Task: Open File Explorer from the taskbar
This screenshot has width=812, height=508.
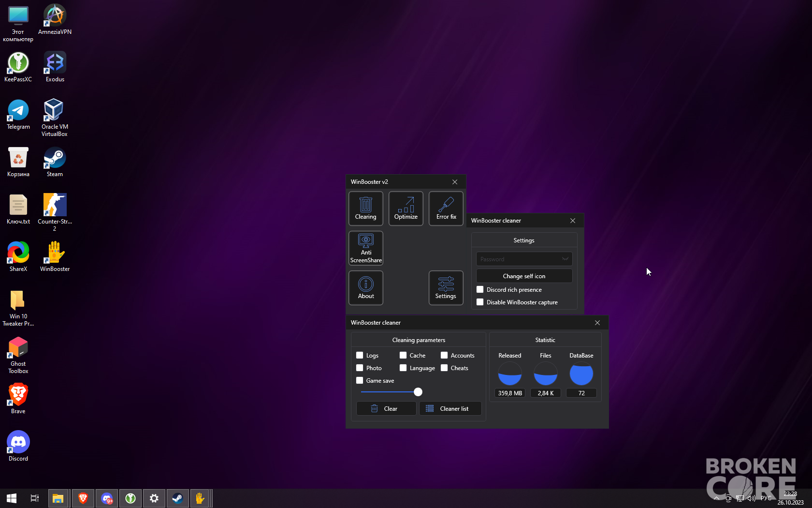Action: click(58, 498)
